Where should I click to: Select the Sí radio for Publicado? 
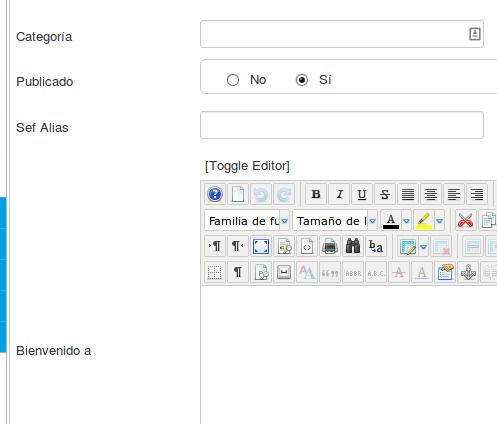click(x=302, y=80)
